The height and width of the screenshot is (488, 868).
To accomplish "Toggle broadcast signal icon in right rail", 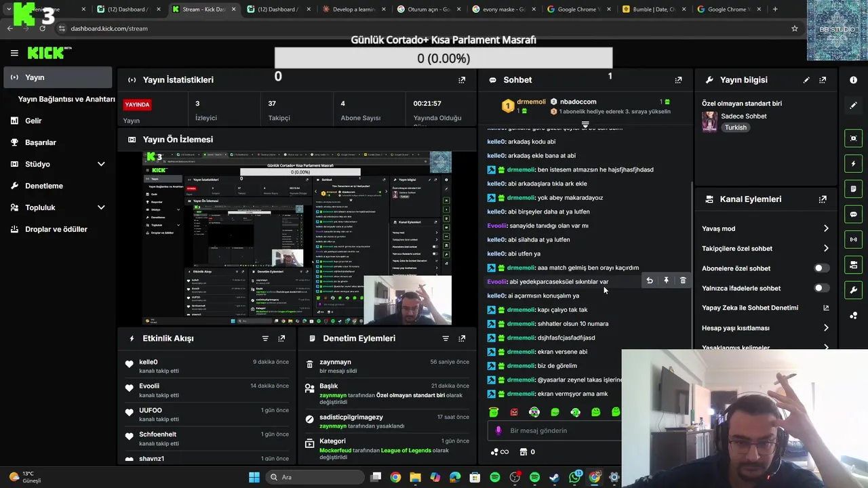I will click(x=853, y=239).
